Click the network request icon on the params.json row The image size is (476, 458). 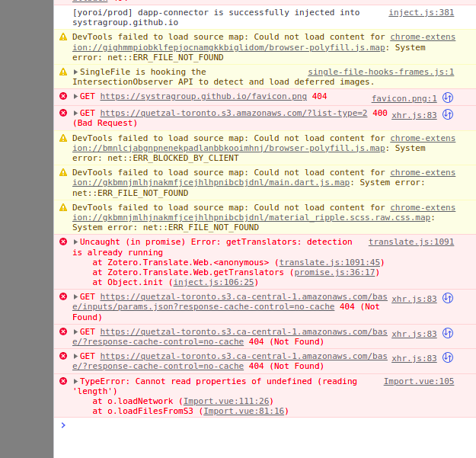pos(448,298)
